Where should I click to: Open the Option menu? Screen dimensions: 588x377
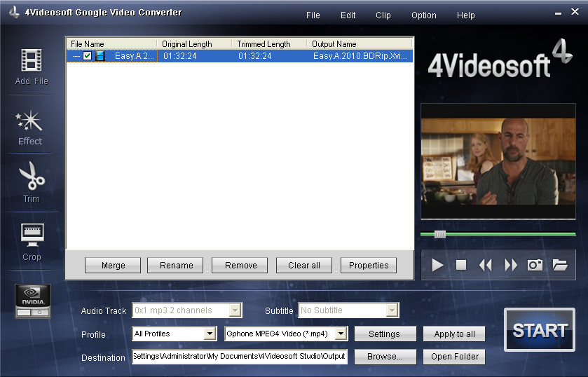424,15
